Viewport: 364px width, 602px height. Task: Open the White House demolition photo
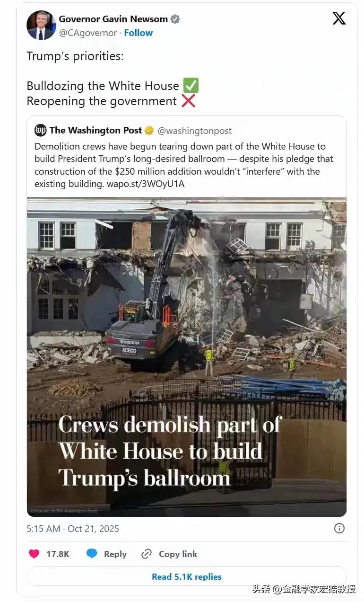click(187, 357)
